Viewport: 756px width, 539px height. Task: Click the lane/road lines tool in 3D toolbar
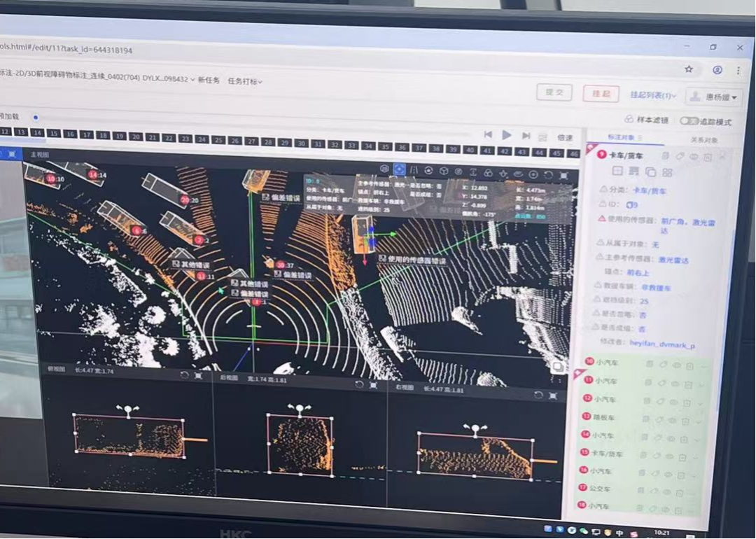pyautogui.click(x=414, y=169)
